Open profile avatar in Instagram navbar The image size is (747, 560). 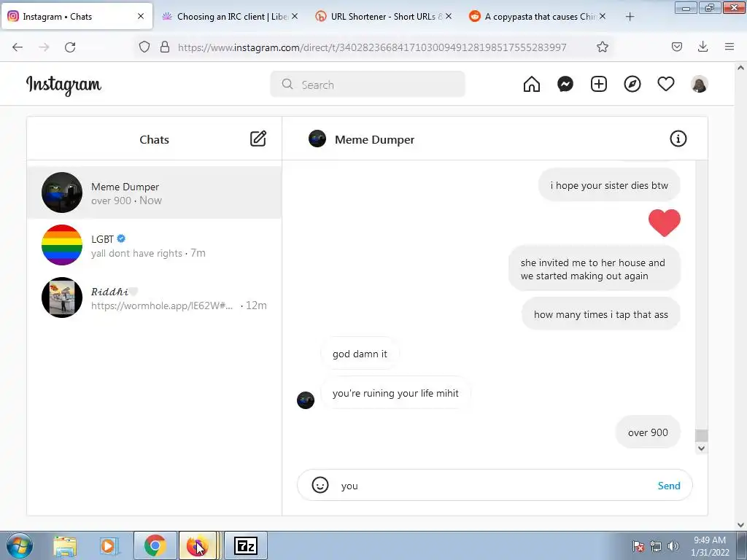coord(699,85)
